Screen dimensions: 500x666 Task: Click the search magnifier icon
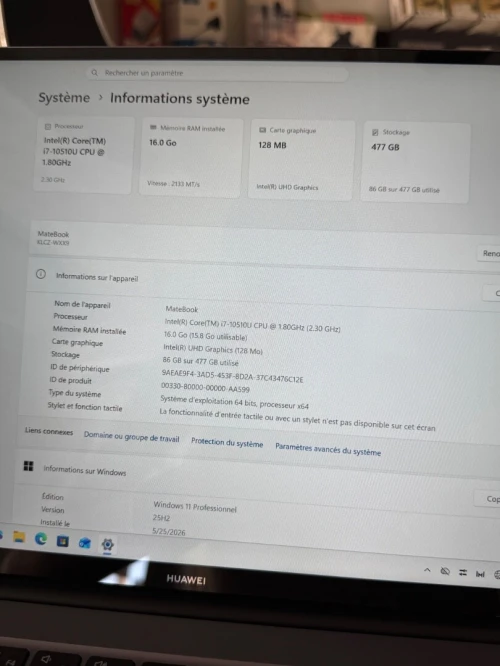(94, 73)
